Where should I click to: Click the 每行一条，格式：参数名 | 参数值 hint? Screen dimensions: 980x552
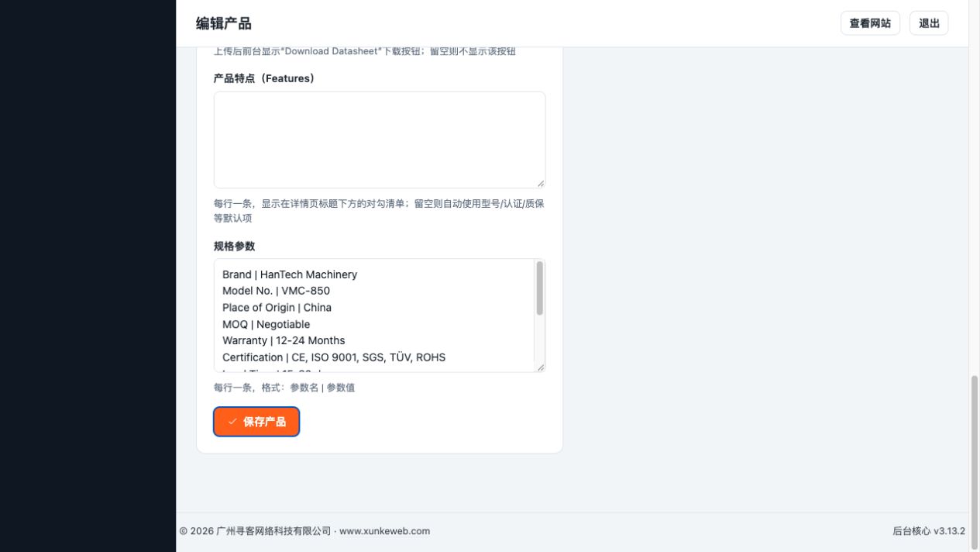(284, 388)
